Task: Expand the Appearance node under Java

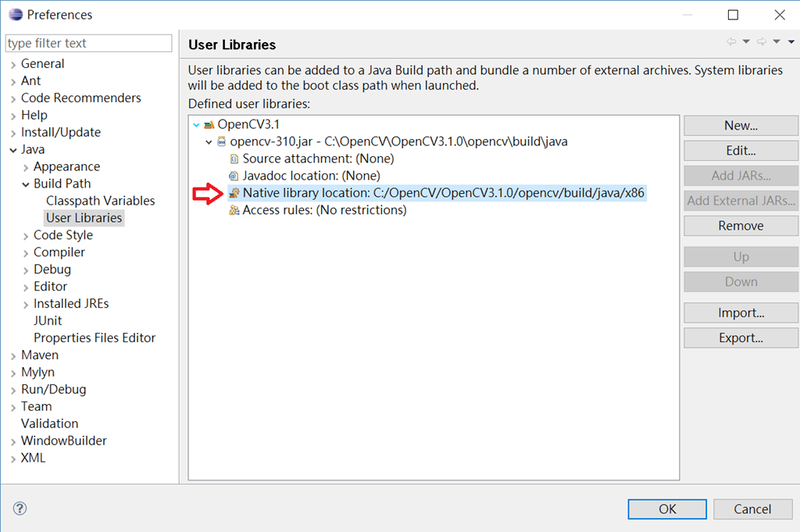Action: click(x=26, y=167)
